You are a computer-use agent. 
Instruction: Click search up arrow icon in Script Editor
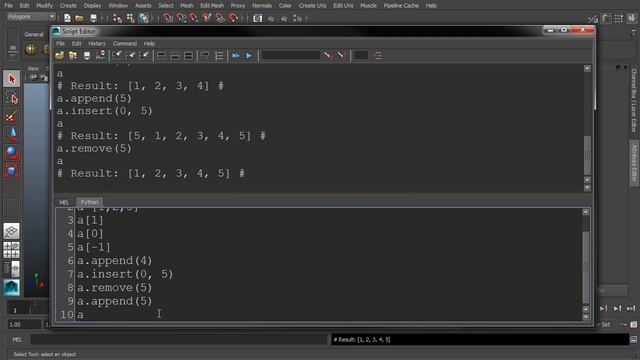[x=341, y=56]
